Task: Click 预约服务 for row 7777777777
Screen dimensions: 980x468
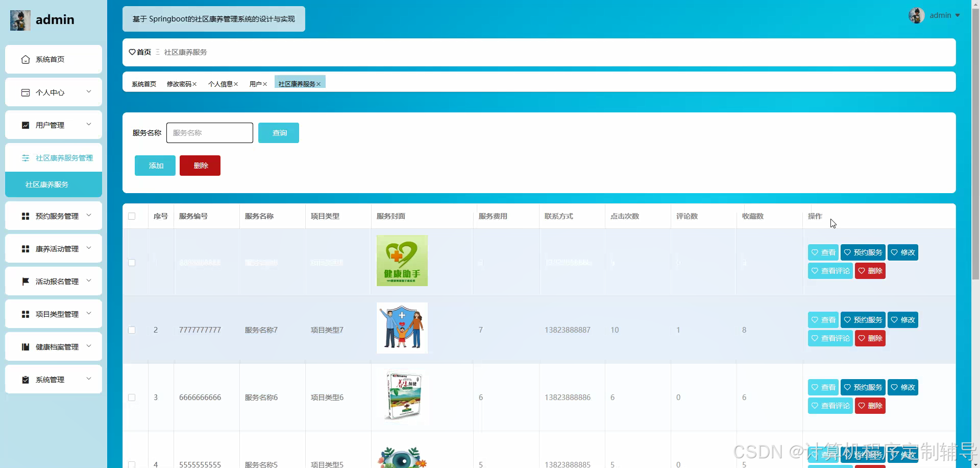Action: click(863, 320)
